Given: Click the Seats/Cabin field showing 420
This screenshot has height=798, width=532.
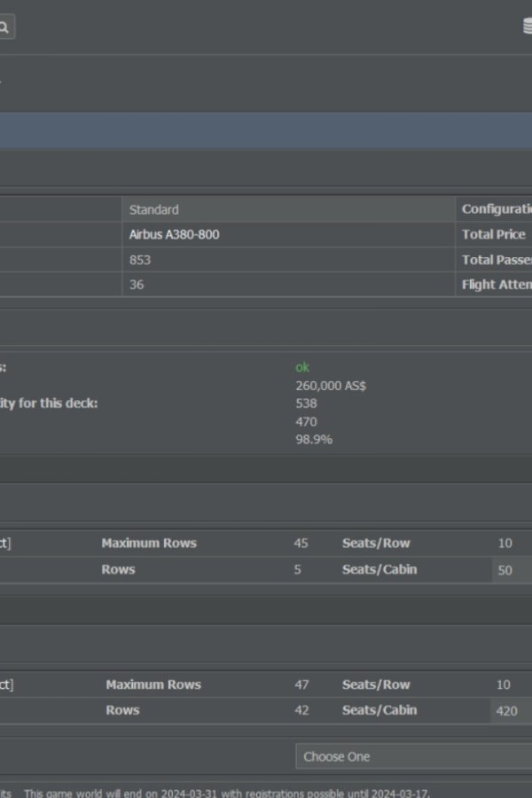Looking at the screenshot, I should click(x=512, y=711).
